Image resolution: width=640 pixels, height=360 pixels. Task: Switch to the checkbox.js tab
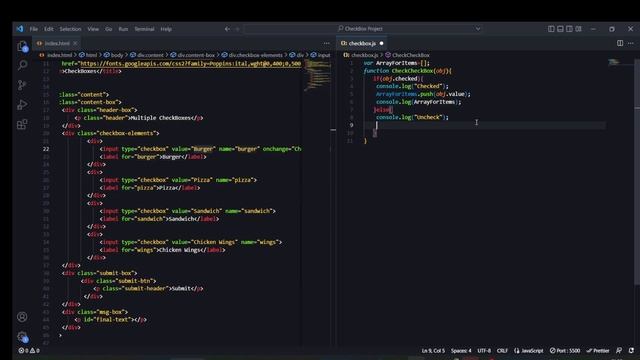click(x=362, y=43)
